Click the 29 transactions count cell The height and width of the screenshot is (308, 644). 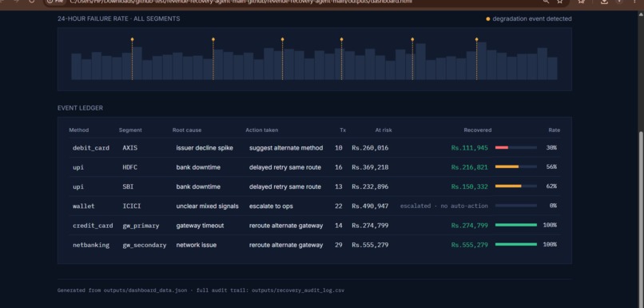[x=339, y=245]
